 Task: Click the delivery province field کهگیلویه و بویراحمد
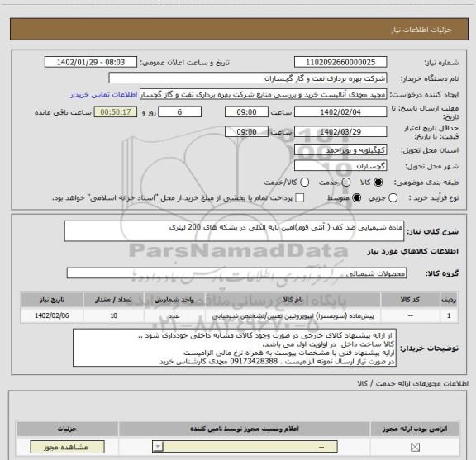340,150
